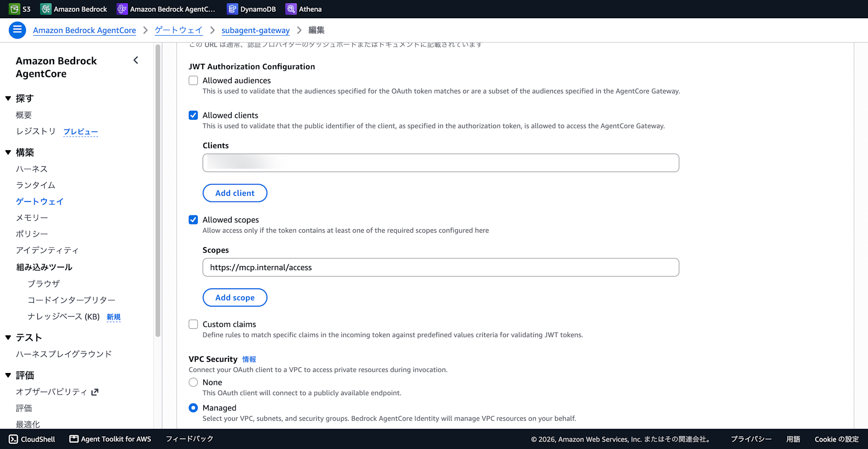
Task: Click the Clients input field
Action: pos(441,163)
